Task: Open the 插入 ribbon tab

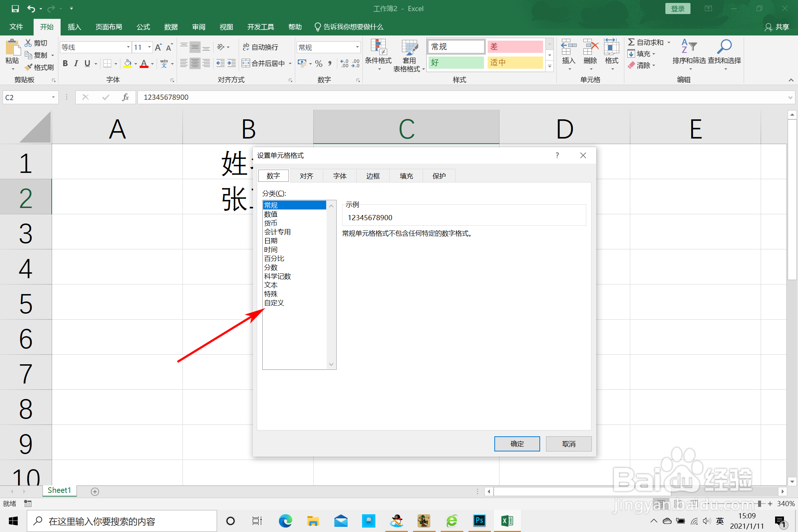Action: point(74,27)
